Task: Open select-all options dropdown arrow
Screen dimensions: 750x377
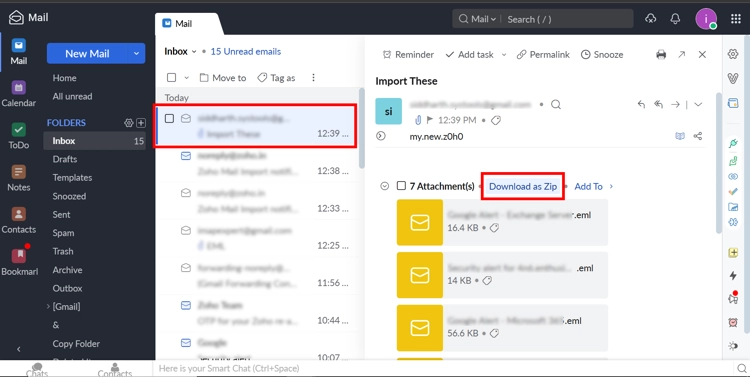Action: 187,78
